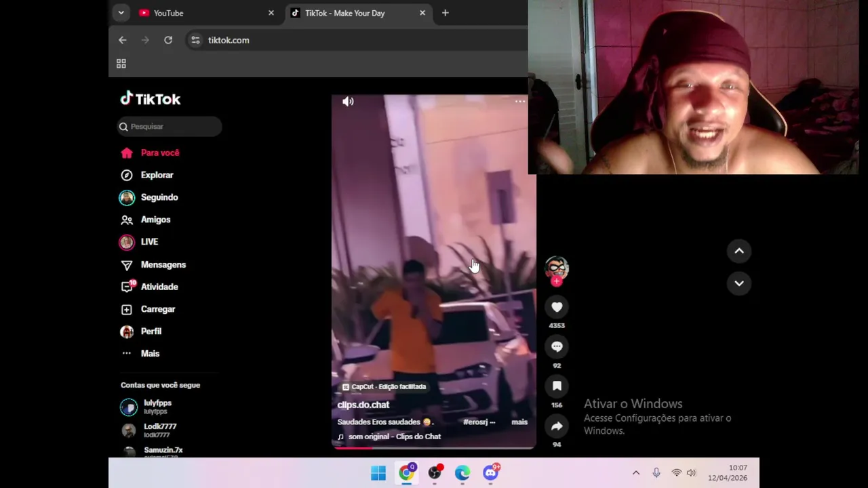Viewport: 868px width, 488px height.
Task: Open Amigos in the sidebar
Action: (146, 220)
